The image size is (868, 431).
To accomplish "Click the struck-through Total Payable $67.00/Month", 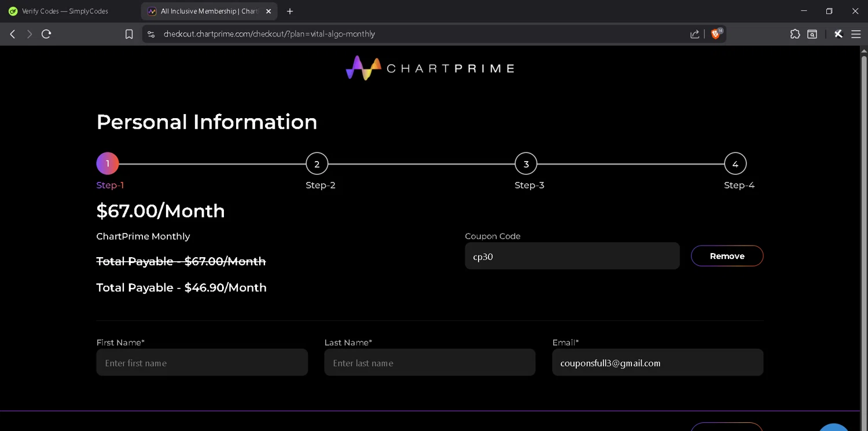I will click(x=181, y=261).
